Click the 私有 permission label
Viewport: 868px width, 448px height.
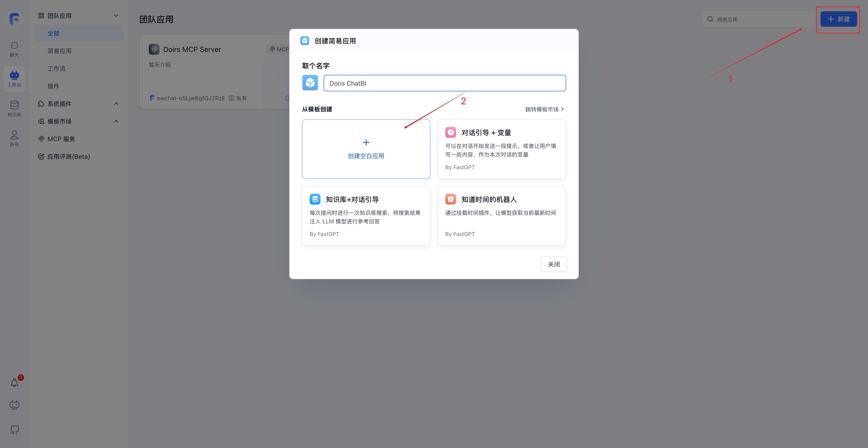pyautogui.click(x=241, y=98)
